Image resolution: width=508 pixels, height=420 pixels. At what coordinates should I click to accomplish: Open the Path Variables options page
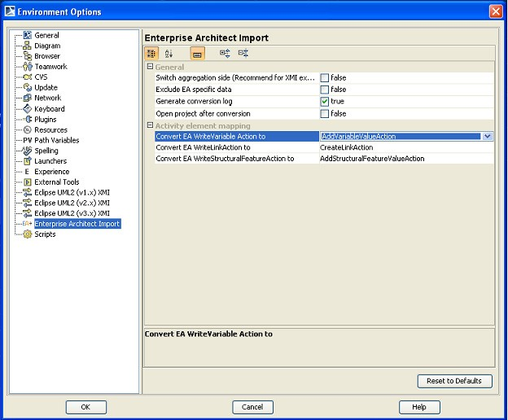[x=56, y=140]
